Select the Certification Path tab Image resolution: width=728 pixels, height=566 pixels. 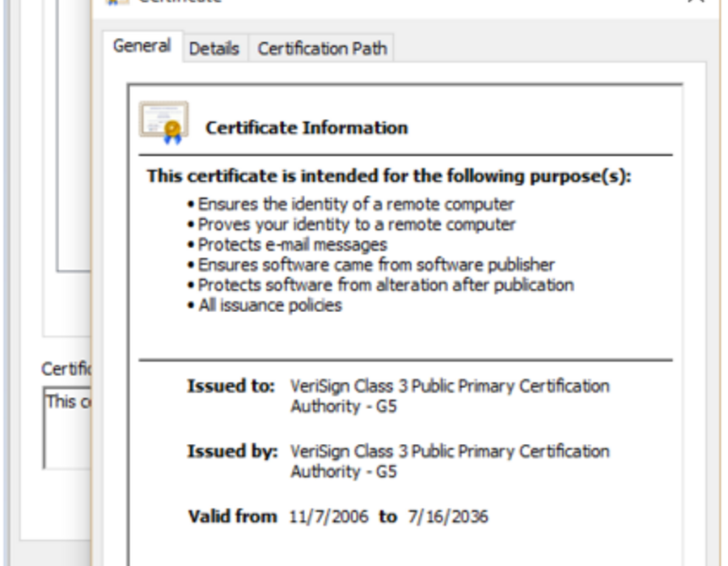[322, 49]
